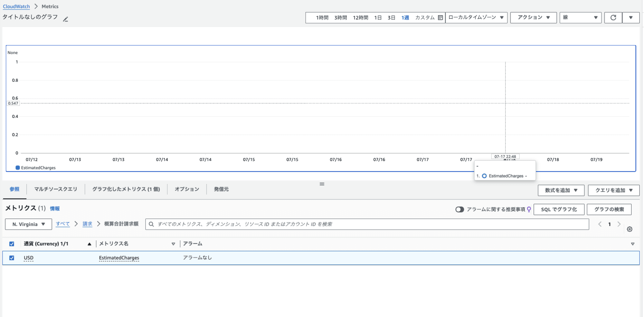Click the EstimatedCharges legend color square
Image resolution: width=644 pixels, height=317 pixels.
point(18,168)
